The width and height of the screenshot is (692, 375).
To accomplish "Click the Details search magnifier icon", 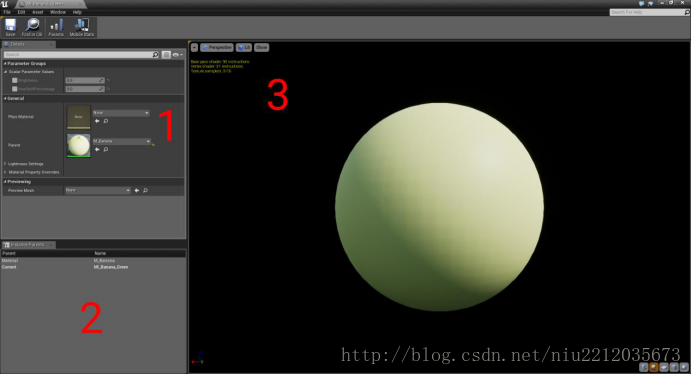I will click(155, 55).
